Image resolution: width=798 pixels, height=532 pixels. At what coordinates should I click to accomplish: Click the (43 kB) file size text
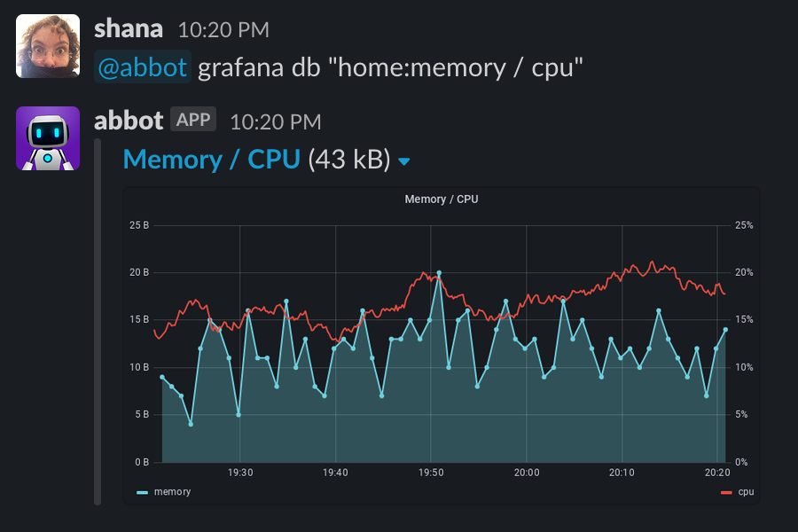(348, 160)
